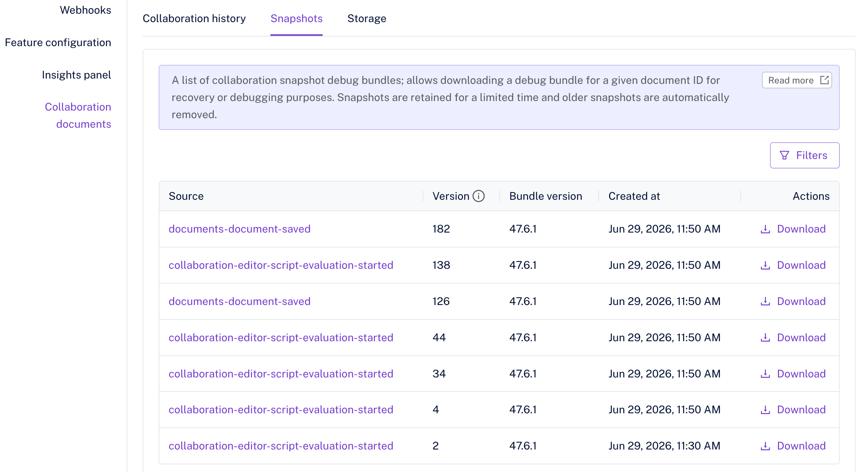Click created date in version 44 row

(664, 337)
